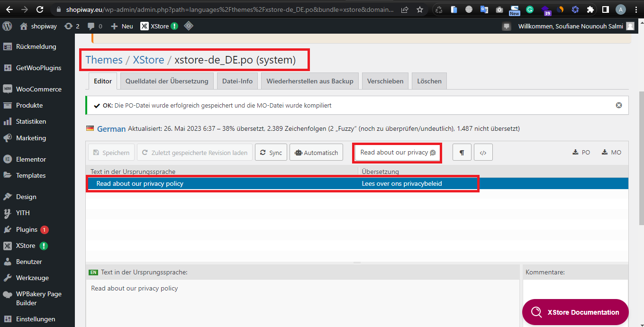Dismiss the OK saved notice
The height and width of the screenshot is (327, 644).
(619, 105)
